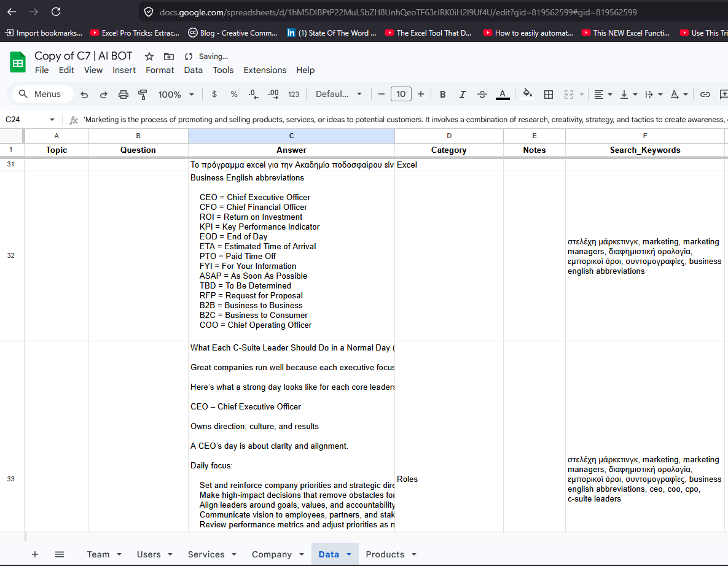Image resolution: width=728 pixels, height=566 pixels.
Task: Toggle italic formatting
Action: [463, 94]
